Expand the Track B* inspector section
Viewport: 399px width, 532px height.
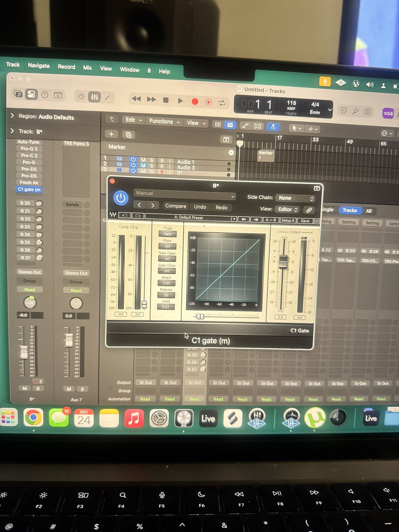click(12, 131)
